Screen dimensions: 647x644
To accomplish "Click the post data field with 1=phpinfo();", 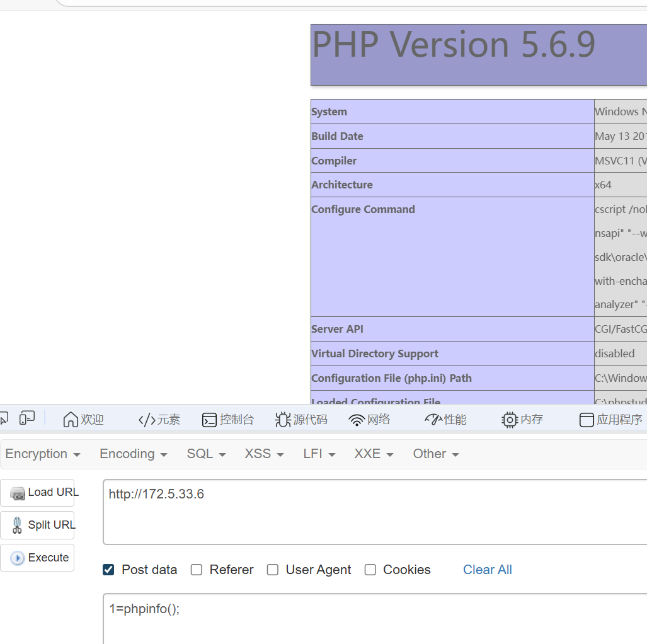I will coord(375,619).
